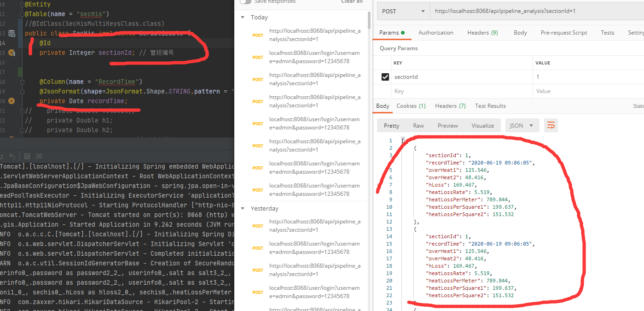Click the fold marker next to @Entity annotation
This screenshot has width=644, height=311.
tap(23, 4)
